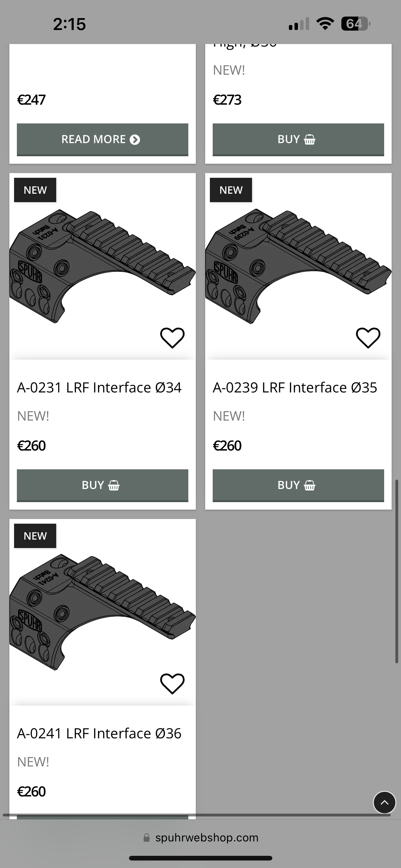401x868 pixels.
Task: Tap the scroll-to-top arrow button
Action: (x=384, y=802)
